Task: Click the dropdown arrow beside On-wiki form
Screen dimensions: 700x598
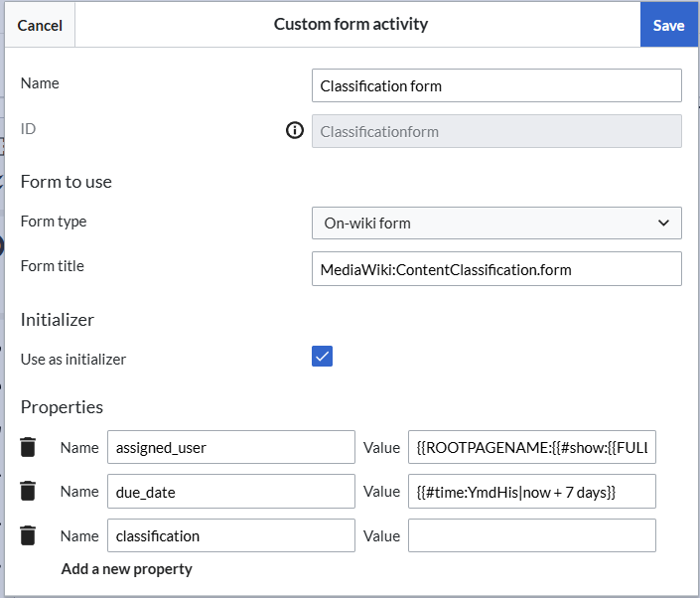Action: click(x=663, y=224)
